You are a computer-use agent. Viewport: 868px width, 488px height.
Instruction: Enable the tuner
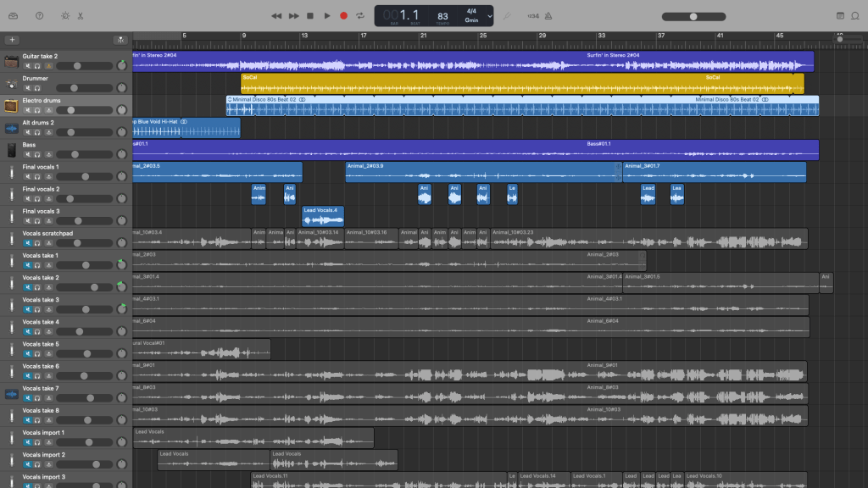coord(508,16)
